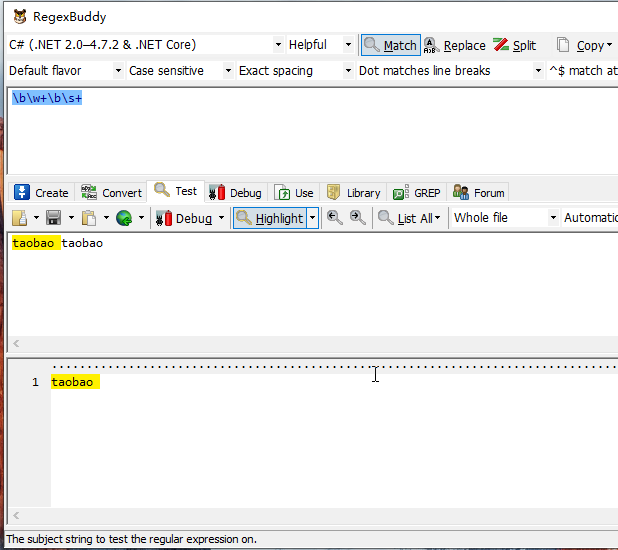618x550 pixels.
Task: Click left arrow of test subject scrollbar
Action: pyautogui.click(x=16, y=343)
